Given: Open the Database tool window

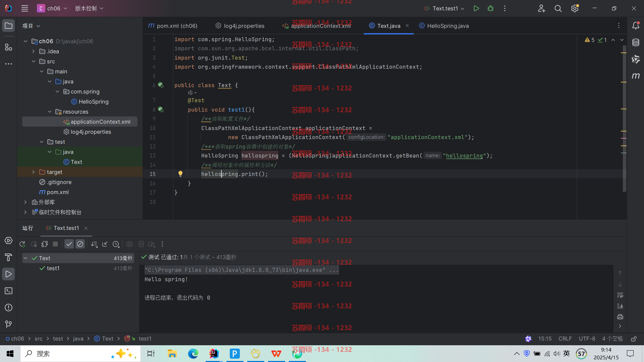Looking at the screenshot, I should pyautogui.click(x=636, y=43).
